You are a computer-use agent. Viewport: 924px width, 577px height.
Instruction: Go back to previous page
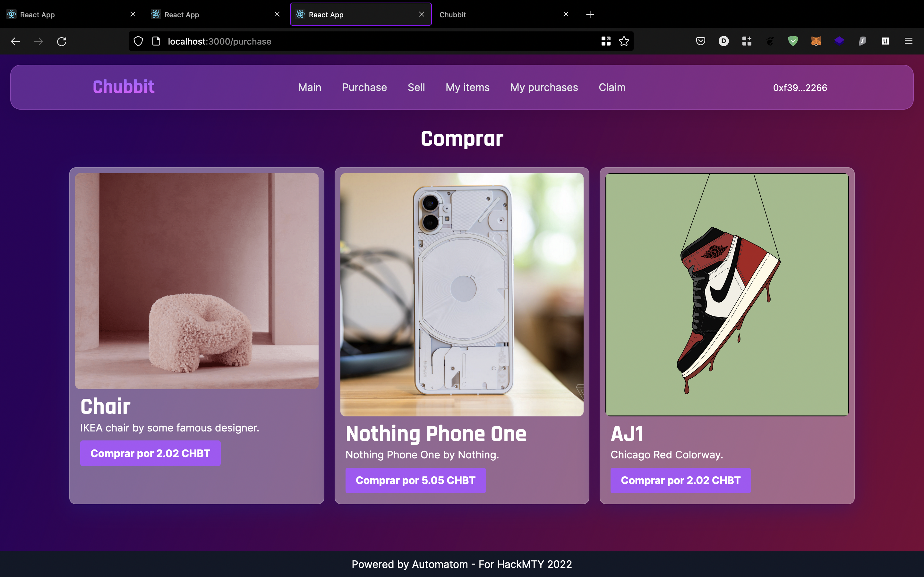pyautogui.click(x=15, y=41)
